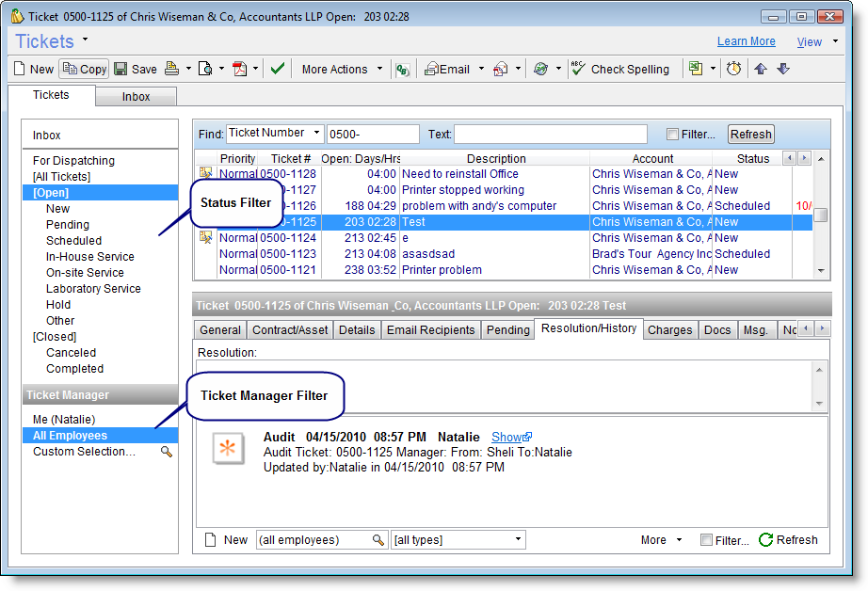Viewport: 868px width, 591px height.
Task: Click the Save toolbar button
Action: 136,69
